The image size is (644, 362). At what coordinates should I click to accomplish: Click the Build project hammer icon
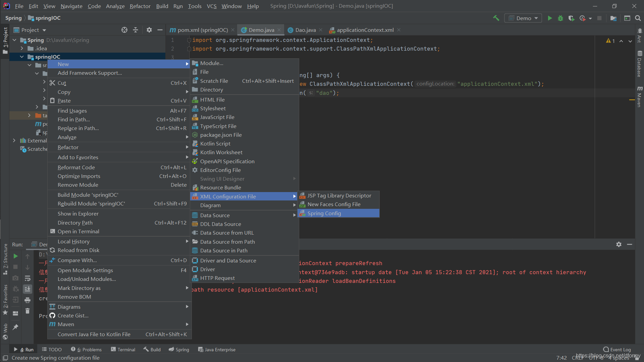click(x=496, y=18)
